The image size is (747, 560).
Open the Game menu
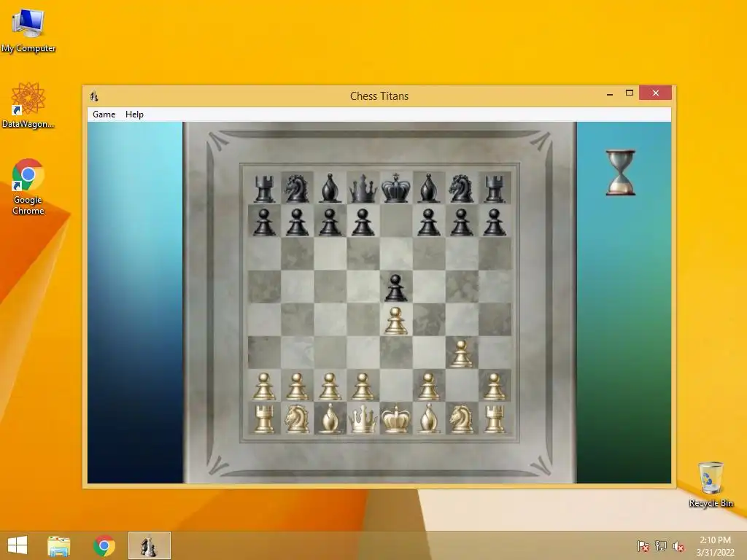coord(104,114)
